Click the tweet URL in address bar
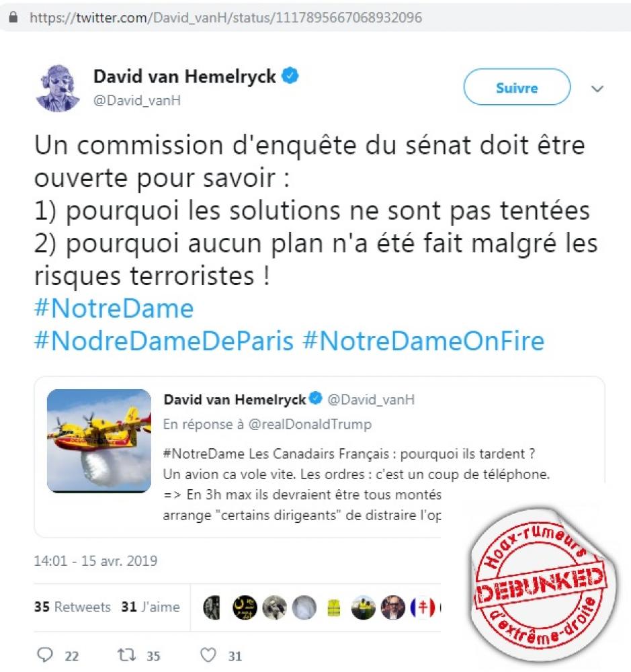This screenshot has width=631, height=672. [x=226, y=17]
